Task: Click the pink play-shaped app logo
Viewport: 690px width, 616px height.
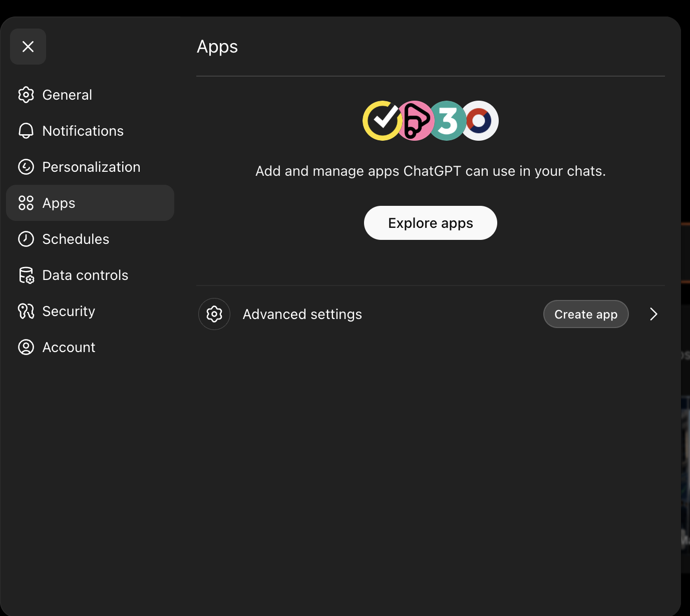Action: (x=416, y=121)
